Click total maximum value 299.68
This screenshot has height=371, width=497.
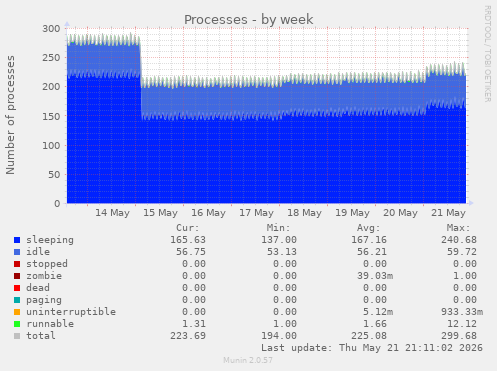tap(459, 336)
